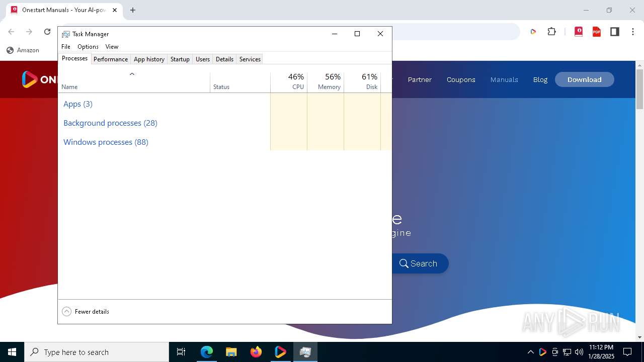Screen dimensions: 644x362
Task: Click the browser Back arrow
Action: (x=11, y=32)
